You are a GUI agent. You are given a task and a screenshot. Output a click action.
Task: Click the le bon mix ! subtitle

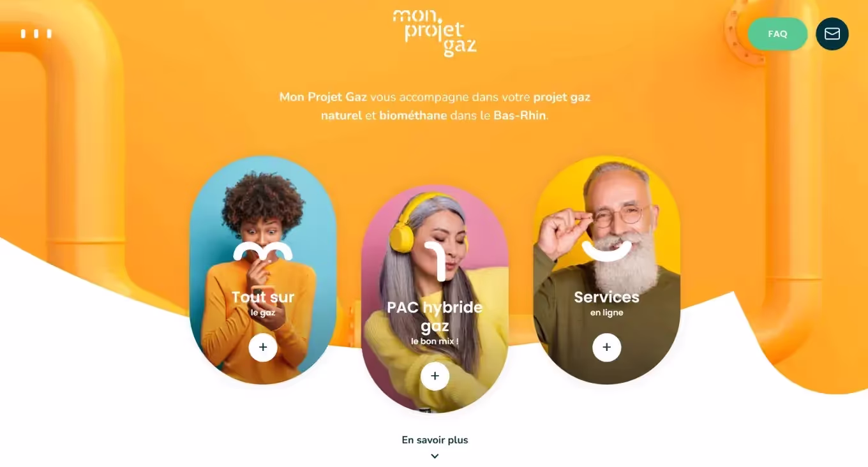pos(435,341)
